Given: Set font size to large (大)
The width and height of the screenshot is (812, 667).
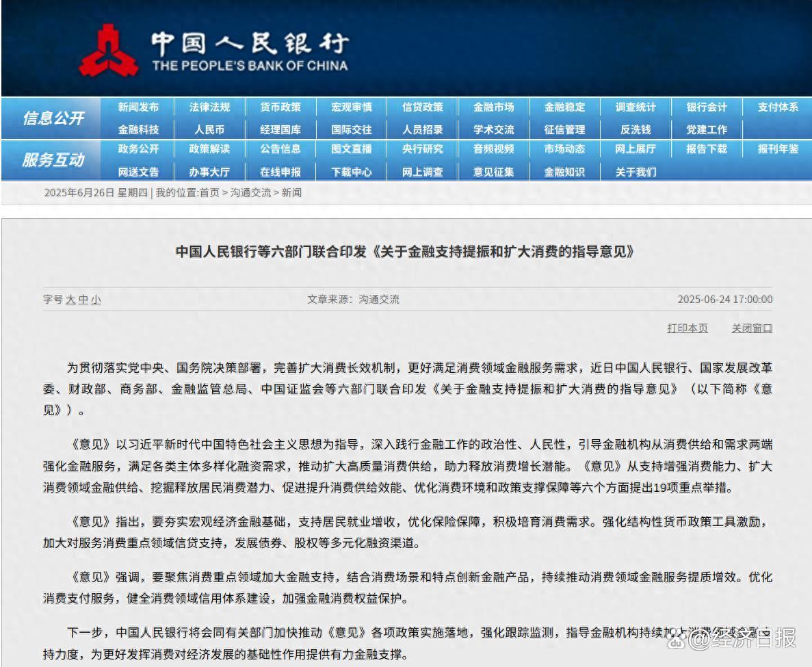Looking at the screenshot, I should point(70,300).
